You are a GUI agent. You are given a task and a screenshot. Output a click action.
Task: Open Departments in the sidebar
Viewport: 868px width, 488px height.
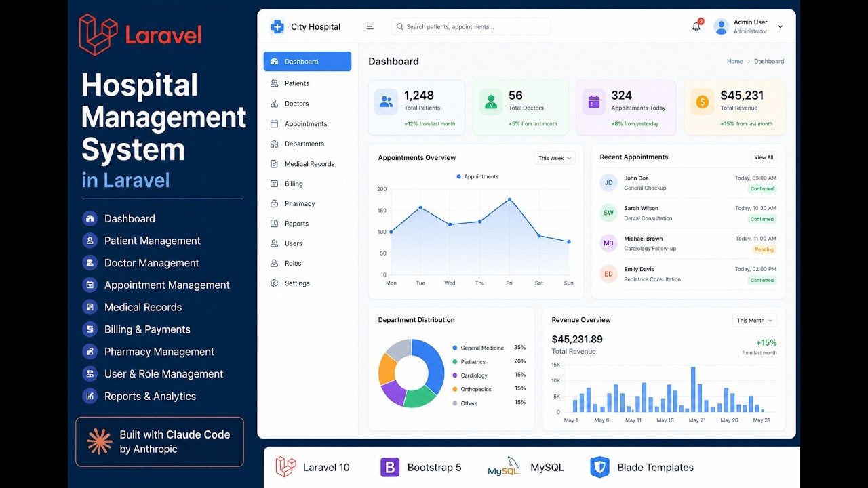point(307,144)
